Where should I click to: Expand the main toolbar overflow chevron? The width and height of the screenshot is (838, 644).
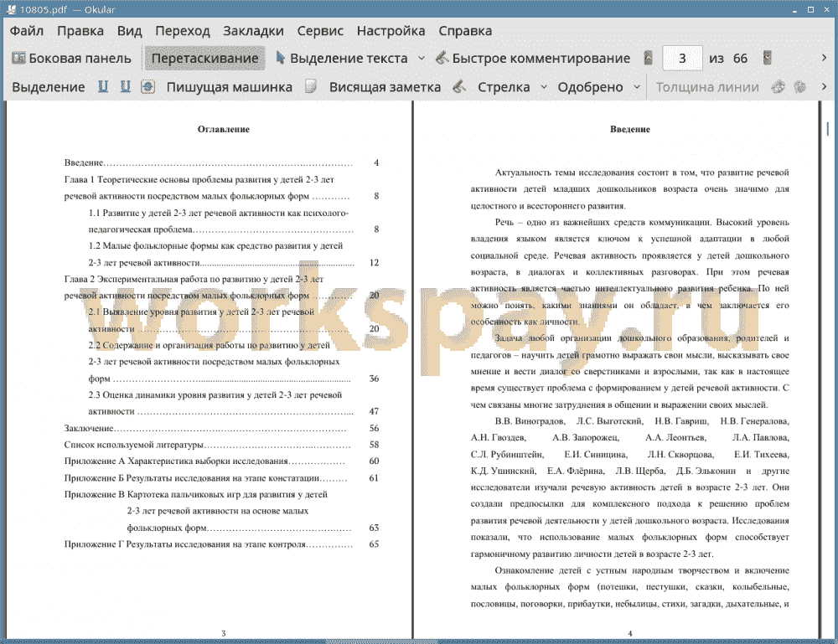coord(824,58)
